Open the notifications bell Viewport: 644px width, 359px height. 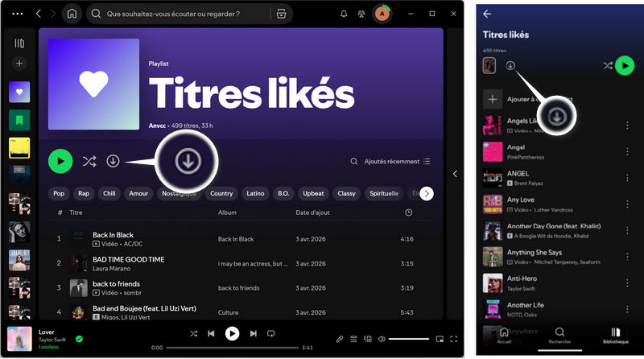(344, 14)
